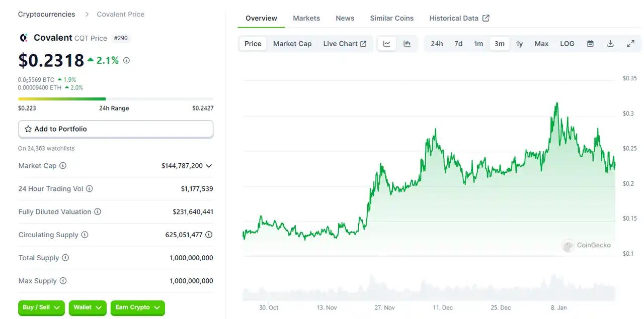644x319 pixels.
Task: Add Covalent to Portfolio
Action: coord(116,129)
